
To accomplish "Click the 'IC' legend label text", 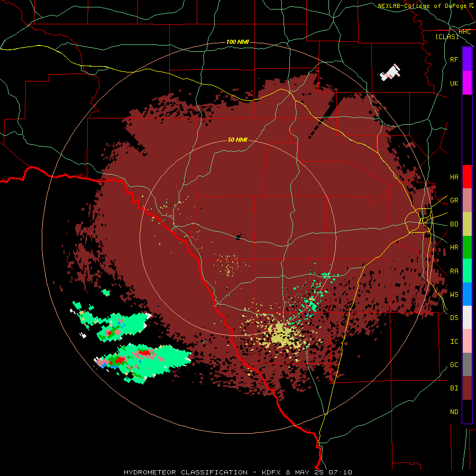I will coord(454,342).
